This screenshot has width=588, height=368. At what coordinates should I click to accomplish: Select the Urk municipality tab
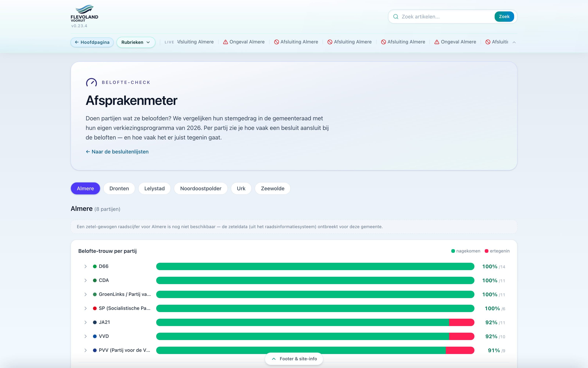click(241, 188)
